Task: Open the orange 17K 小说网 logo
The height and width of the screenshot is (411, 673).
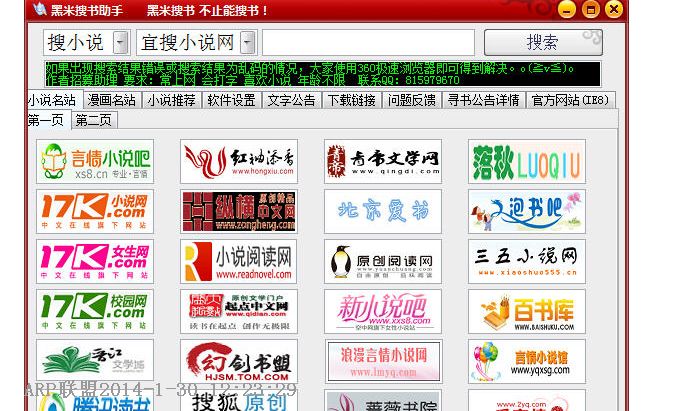Action: [95, 212]
